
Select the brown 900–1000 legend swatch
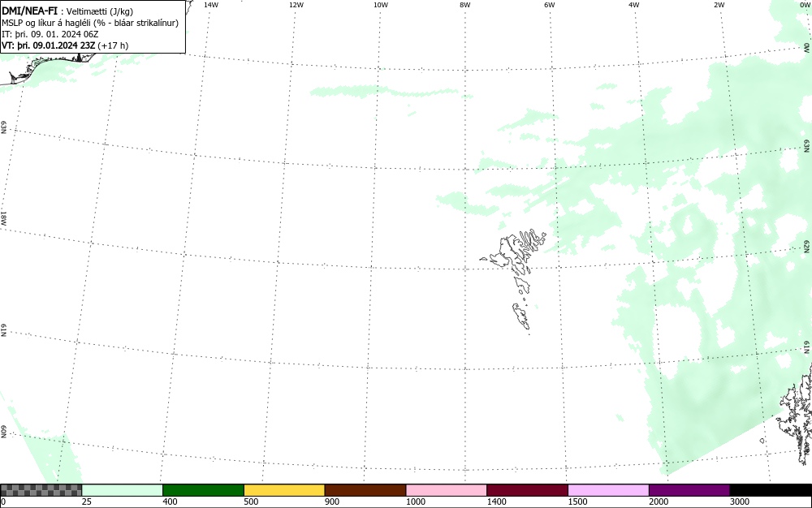pyautogui.click(x=365, y=490)
